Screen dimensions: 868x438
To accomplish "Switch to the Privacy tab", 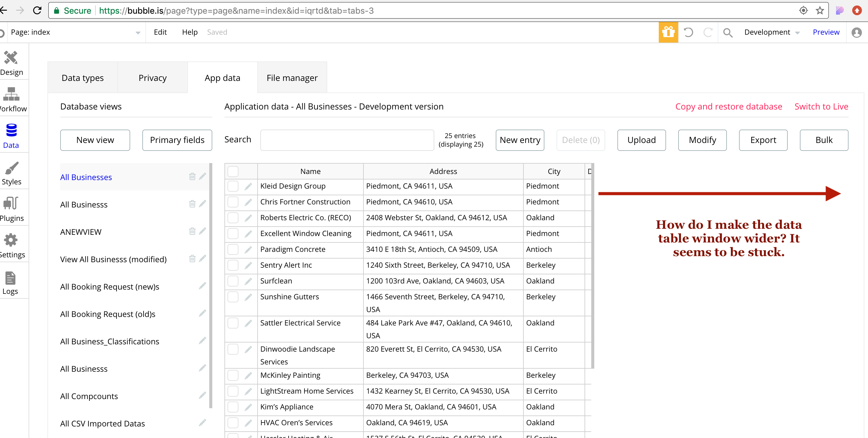I will coord(152,78).
